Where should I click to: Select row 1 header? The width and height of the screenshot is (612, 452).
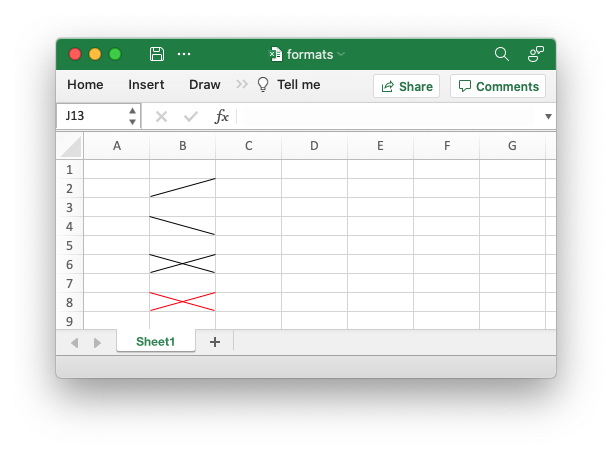pos(69,169)
